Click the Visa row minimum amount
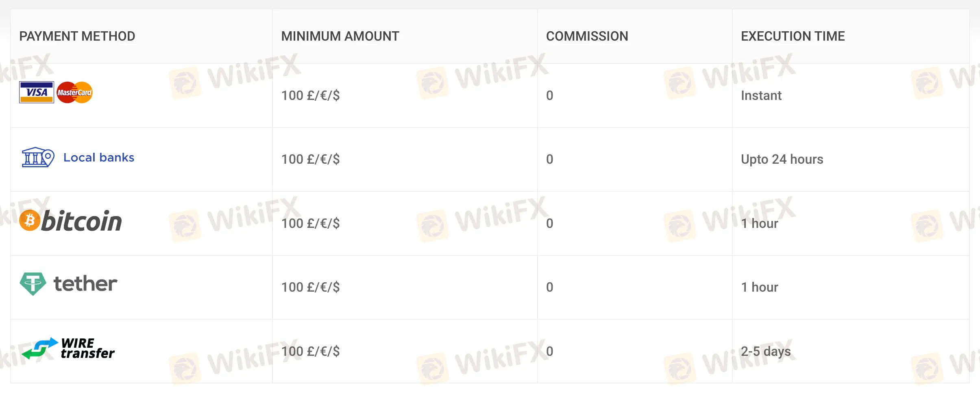This screenshot has width=980, height=394. [310, 95]
